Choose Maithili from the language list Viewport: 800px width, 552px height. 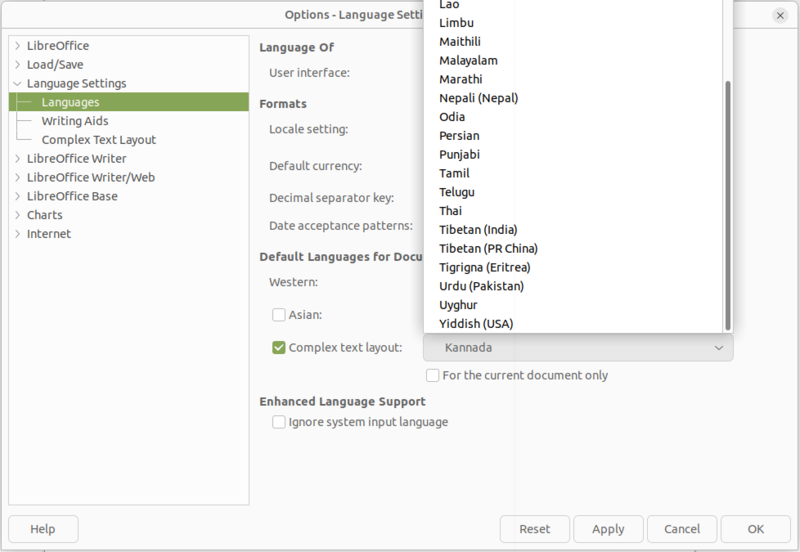pos(573,42)
